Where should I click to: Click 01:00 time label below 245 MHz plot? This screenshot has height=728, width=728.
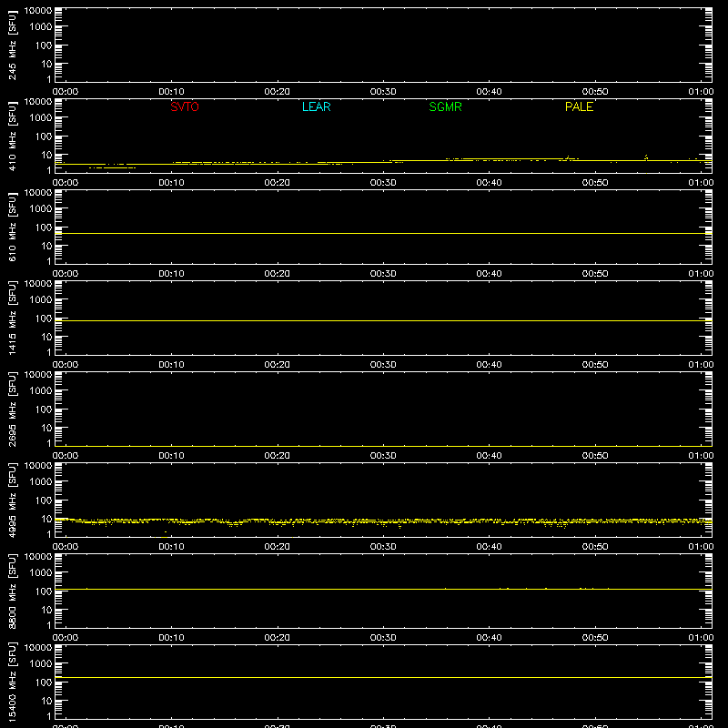pos(701,92)
